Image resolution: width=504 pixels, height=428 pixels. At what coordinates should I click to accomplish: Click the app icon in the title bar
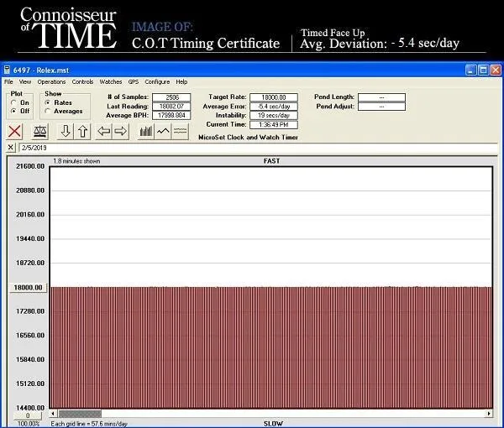[x=7, y=70]
